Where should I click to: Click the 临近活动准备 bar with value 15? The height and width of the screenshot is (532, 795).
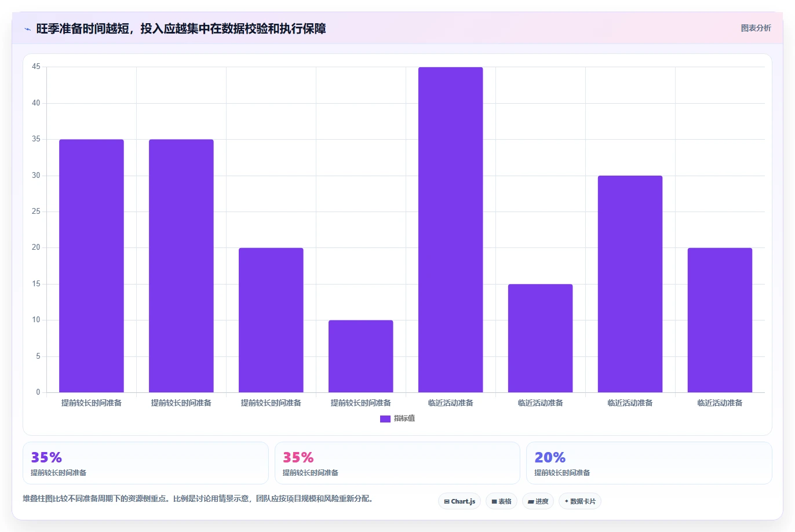pos(540,338)
